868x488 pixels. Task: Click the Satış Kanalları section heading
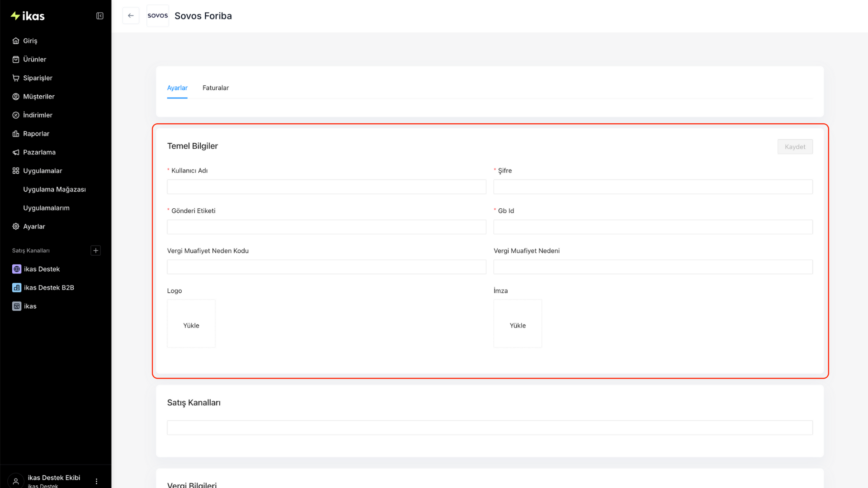point(194,403)
